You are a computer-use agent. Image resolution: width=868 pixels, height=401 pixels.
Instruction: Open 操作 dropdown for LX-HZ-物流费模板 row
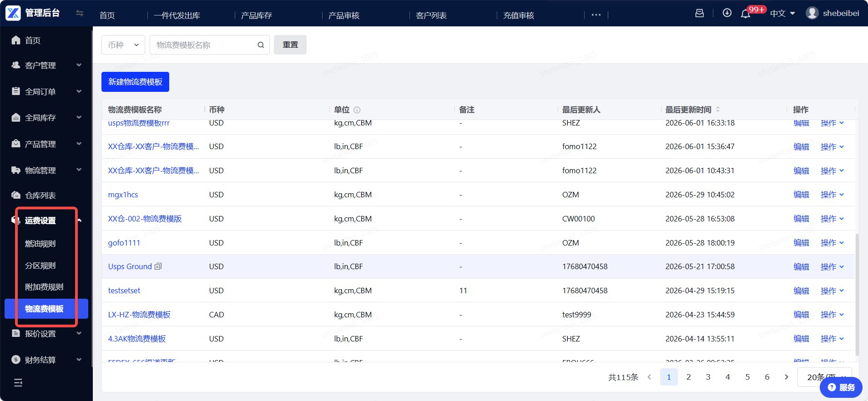coord(833,315)
